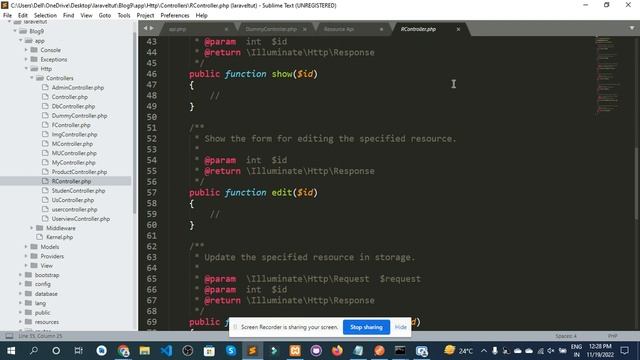Expand the Exceptions folder
The height and width of the screenshot is (360, 640).
click(x=26, y=59)
